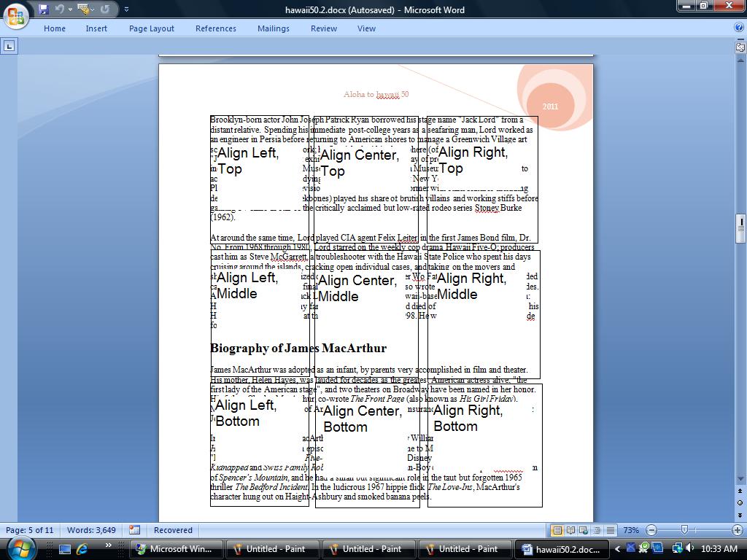Open the Office Button menu
This screenshot has width=747, height=560.
pos(16,15)
